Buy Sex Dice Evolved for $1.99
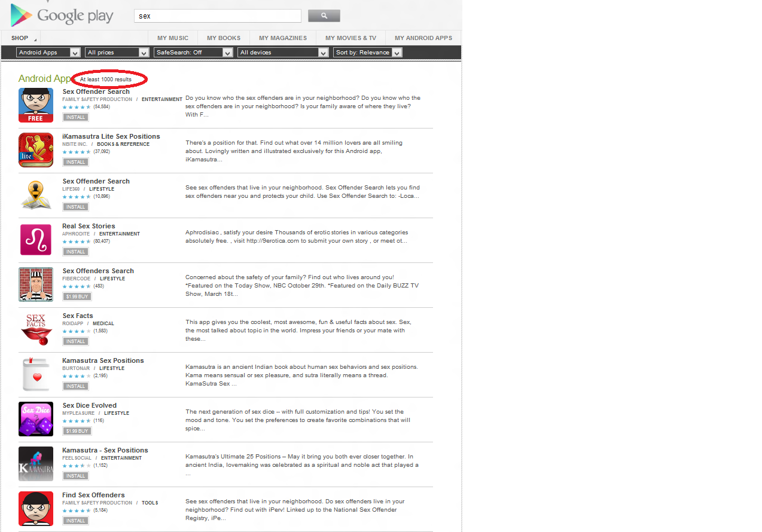The height and width of the screenshot is (532, 762). (x=77, y=431)
